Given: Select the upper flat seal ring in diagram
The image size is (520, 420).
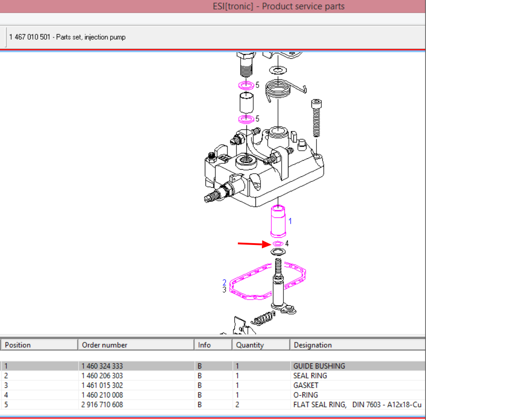Looking at the screenshot, I should pyautogui.click(x=246, y=85).
